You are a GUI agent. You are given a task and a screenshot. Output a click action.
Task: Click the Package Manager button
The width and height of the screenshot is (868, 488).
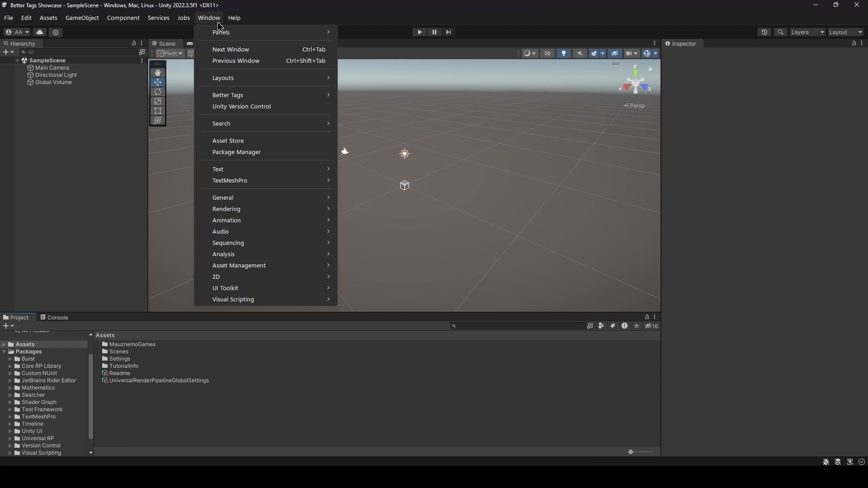[237, 152]
